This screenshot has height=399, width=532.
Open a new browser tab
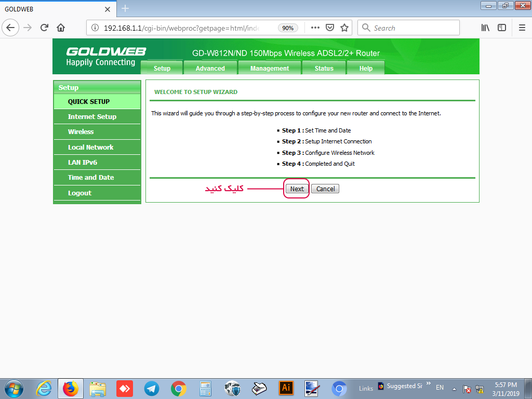[125, 9]
